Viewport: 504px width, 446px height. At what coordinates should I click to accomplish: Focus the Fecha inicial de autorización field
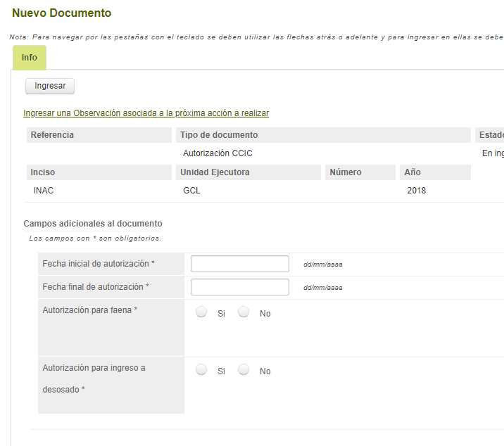click(240, 264)
